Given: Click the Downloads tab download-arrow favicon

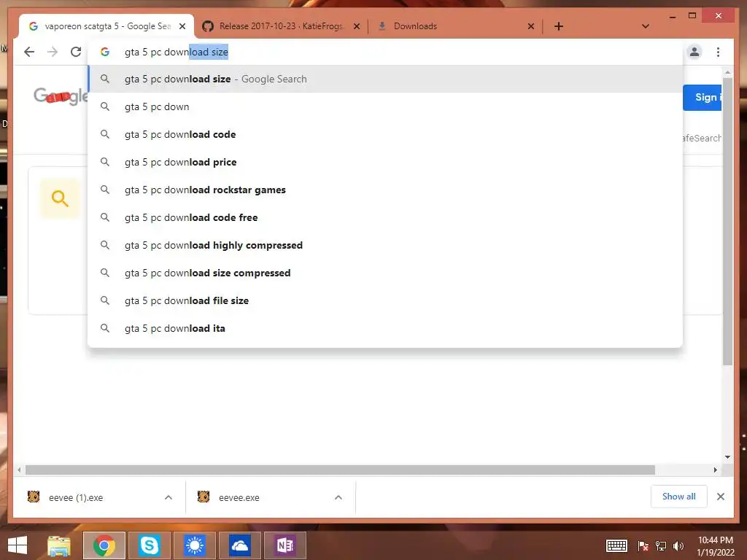Looking at the screenshot, I should 382,26.
